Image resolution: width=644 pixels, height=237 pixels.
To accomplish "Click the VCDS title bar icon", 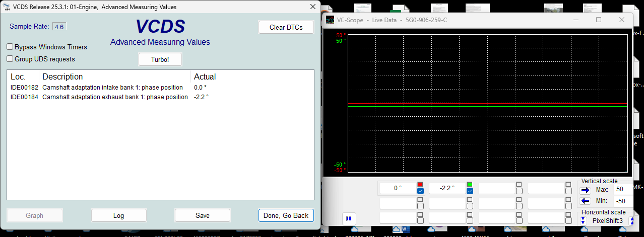I will [6, 7].
